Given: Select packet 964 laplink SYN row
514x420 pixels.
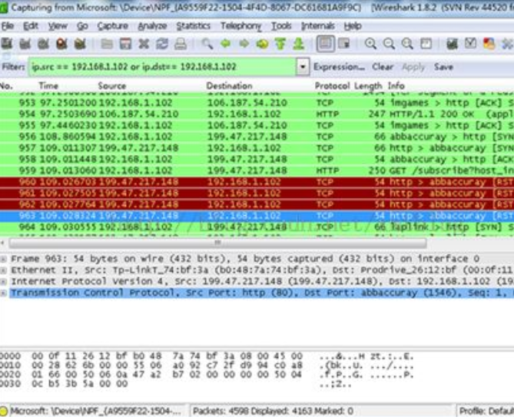Looking at the screenshot, I should point(257,227).
